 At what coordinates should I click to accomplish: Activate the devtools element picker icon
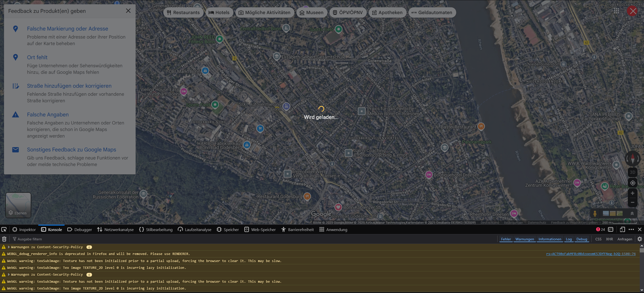[4, 230]
